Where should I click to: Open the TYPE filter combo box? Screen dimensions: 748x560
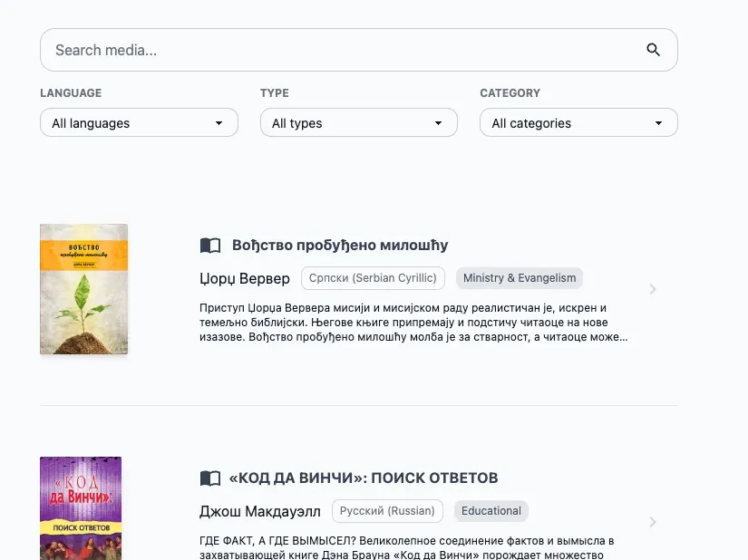359,122
